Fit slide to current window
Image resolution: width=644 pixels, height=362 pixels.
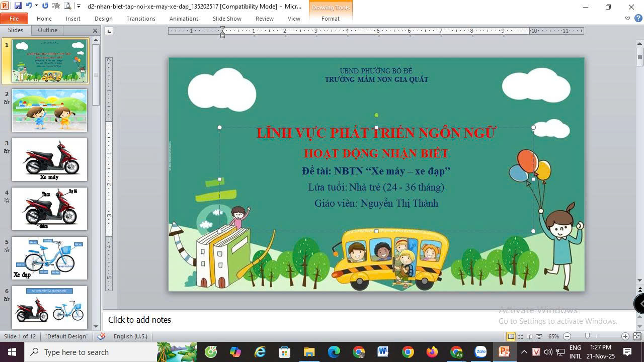click(637, 336)
